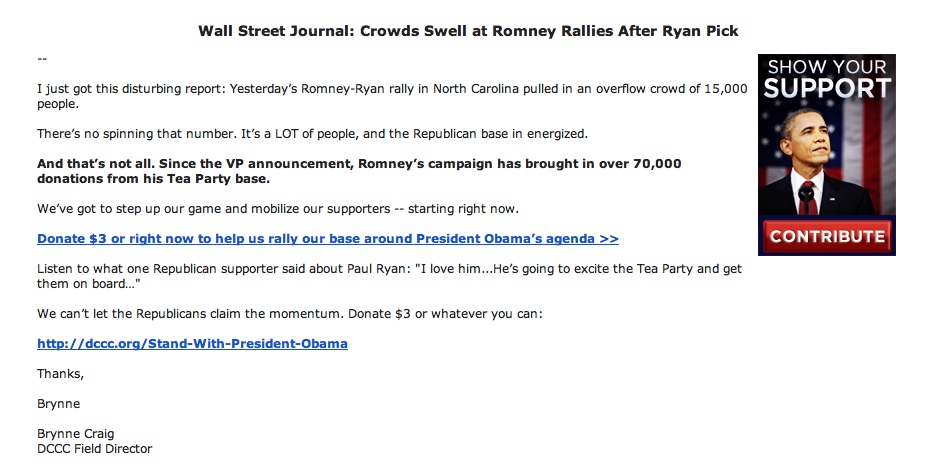Click the Brynne Craig signature name
930x468 pixels.
75,434
